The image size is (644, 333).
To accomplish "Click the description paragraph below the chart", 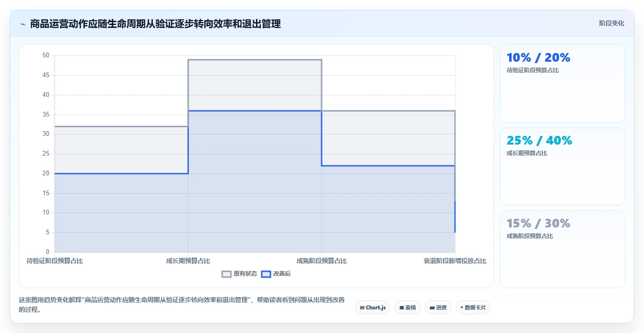I will click(x=182, y=305).
